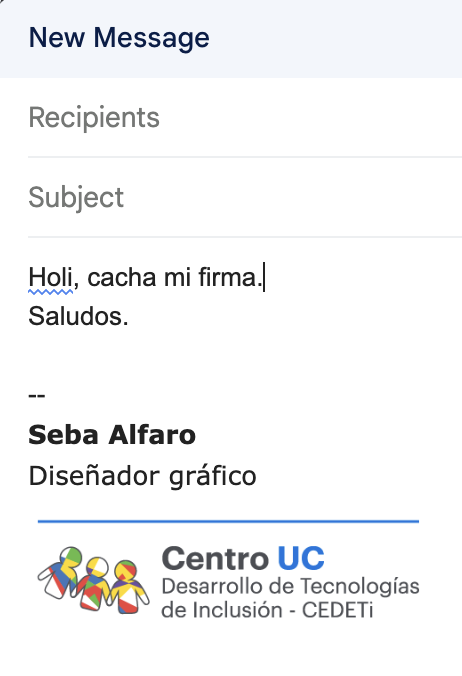
Task: Click the name Seba Alfaro in signature
Action: (112, 435)
